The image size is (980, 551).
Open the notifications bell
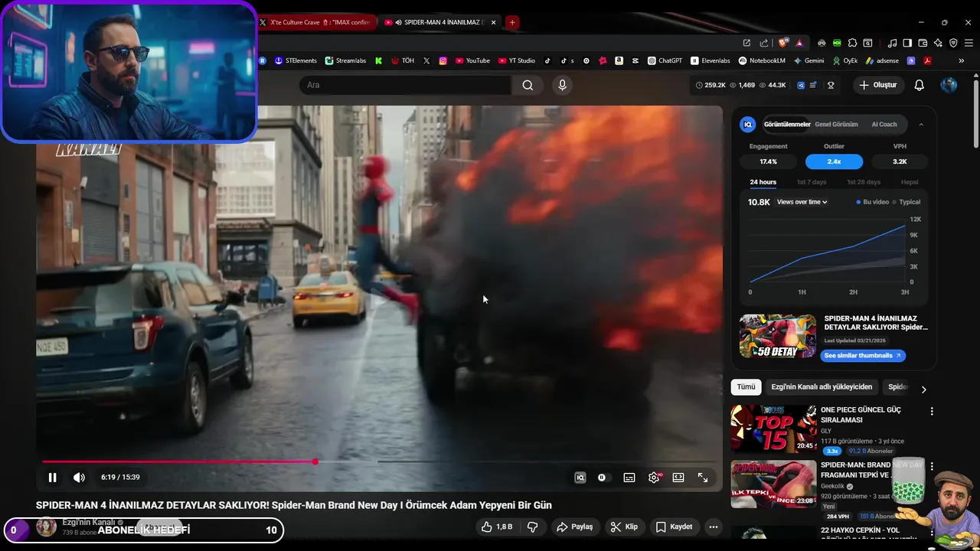pyautogui.click(x=920, y=85)
